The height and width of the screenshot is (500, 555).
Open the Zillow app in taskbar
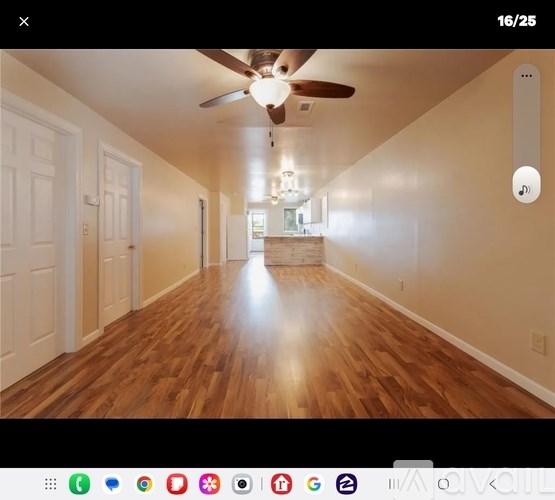346,484
